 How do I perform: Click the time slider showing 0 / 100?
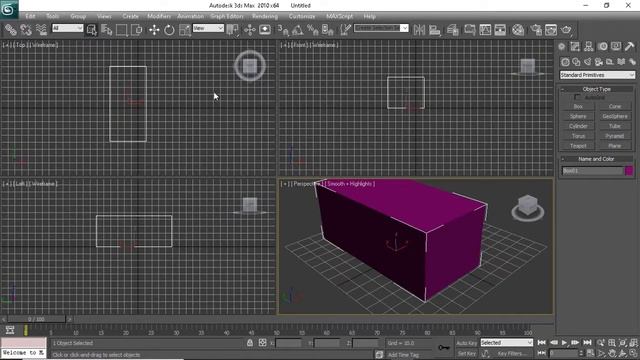tap(36, 319)
